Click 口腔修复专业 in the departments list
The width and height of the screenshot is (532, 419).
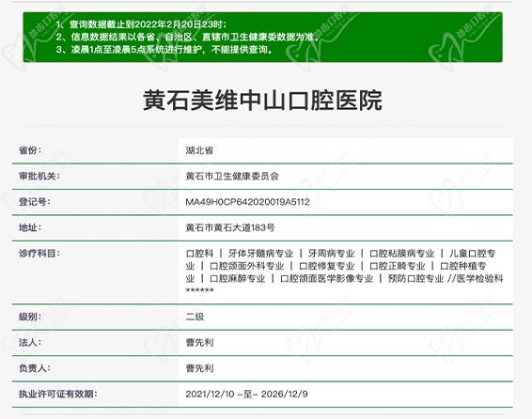(x=327, y=266)
